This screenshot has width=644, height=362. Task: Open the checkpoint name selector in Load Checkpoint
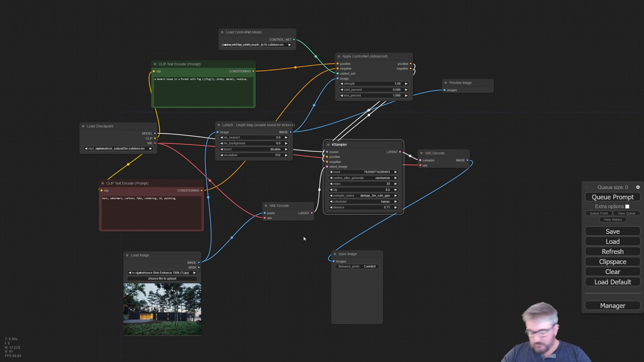click(118, 149)
